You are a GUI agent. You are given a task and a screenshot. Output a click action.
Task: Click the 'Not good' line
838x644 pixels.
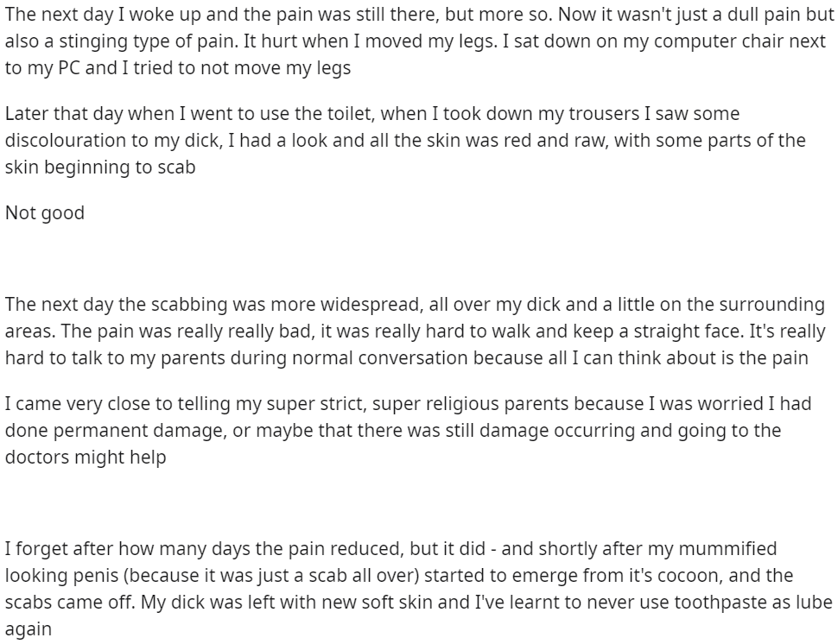pos(45,213)
